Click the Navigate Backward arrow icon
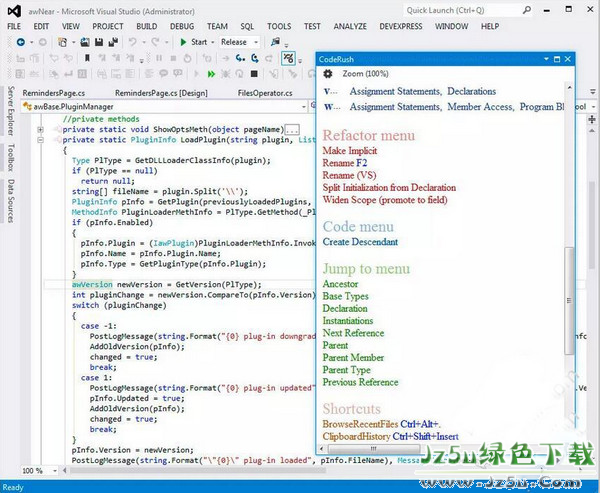 pos(21,42)
